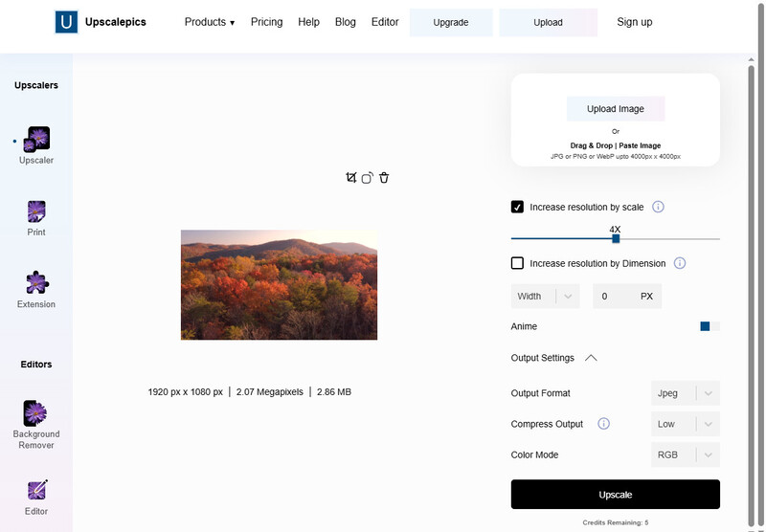Uncheck Increase resolution by scale checkbox
The width and height of the screenshot is (766, 532).
(517, 207)
